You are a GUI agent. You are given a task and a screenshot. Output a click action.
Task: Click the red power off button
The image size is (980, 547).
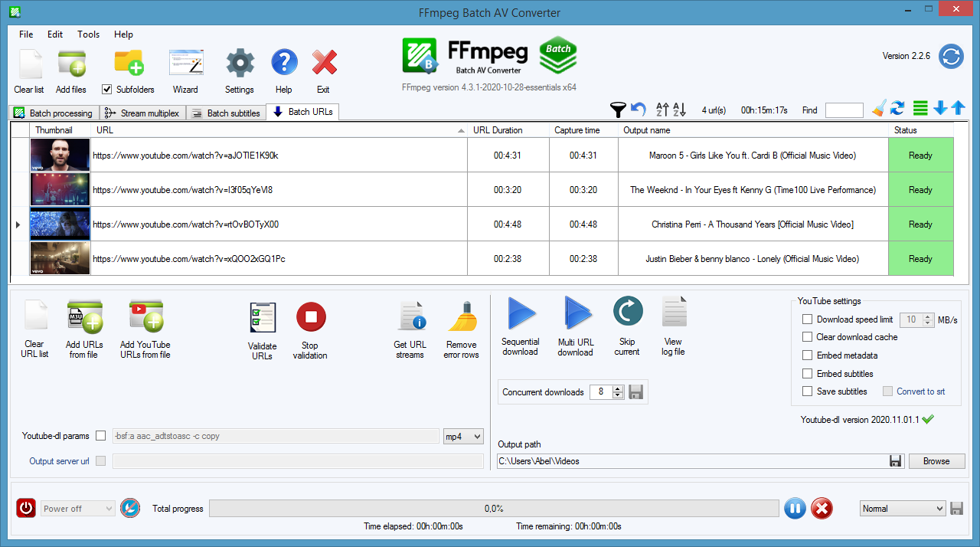[x=26, y=508]
